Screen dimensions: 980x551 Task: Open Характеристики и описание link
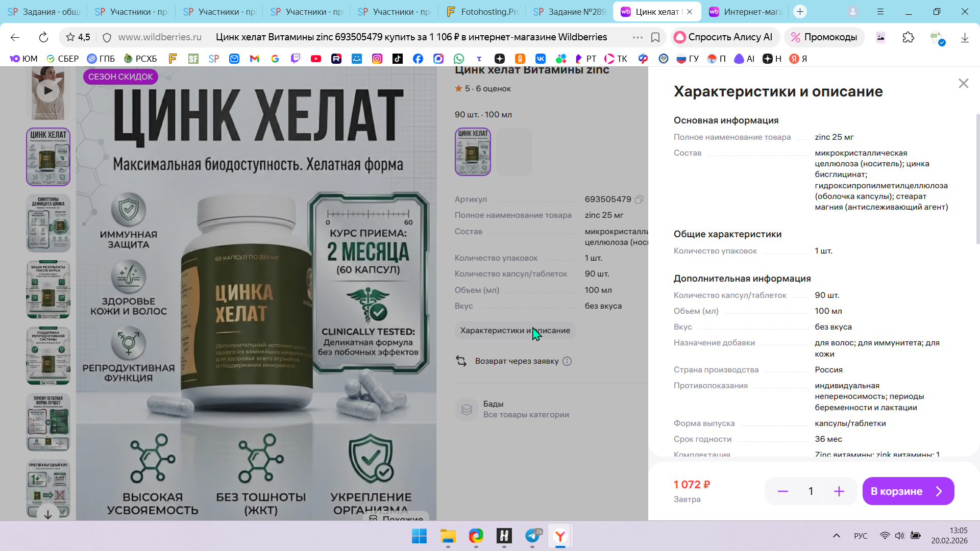coord(514,331)
